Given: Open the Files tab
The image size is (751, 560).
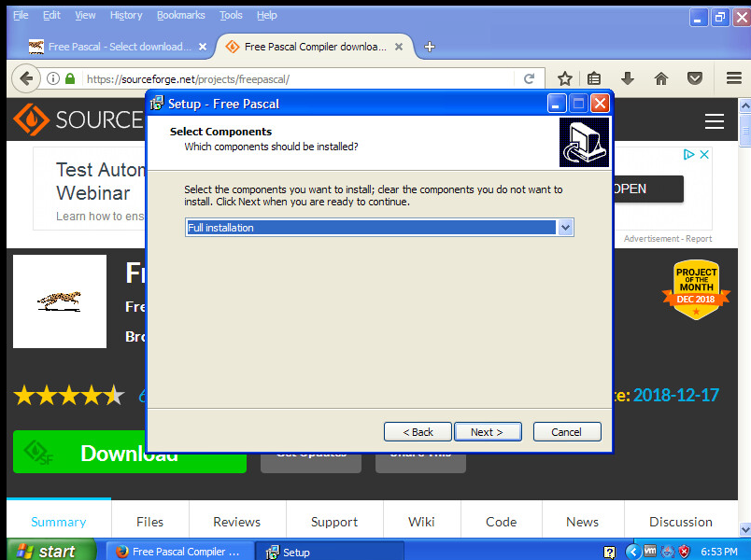Looking at the screenshot, I should click(149, 522).
